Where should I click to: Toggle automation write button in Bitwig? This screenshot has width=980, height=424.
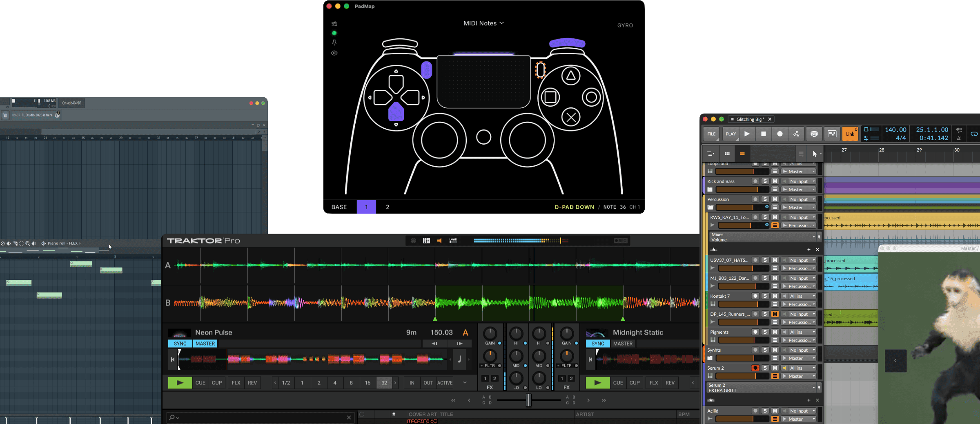click(x=796, y=134)
